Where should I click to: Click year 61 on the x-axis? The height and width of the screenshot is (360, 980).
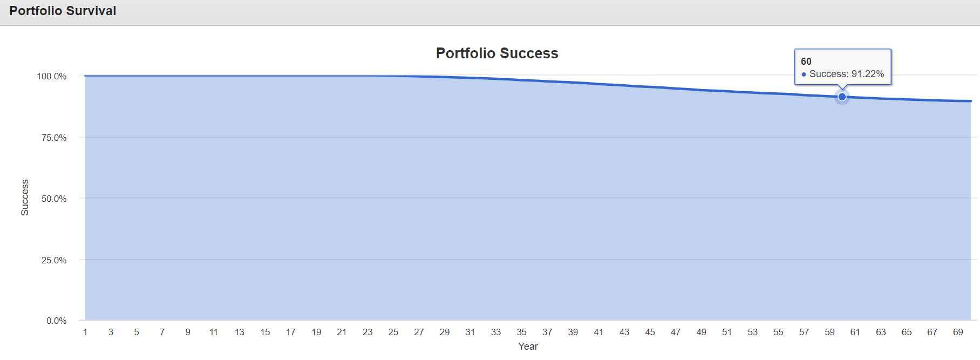[855, 332]
